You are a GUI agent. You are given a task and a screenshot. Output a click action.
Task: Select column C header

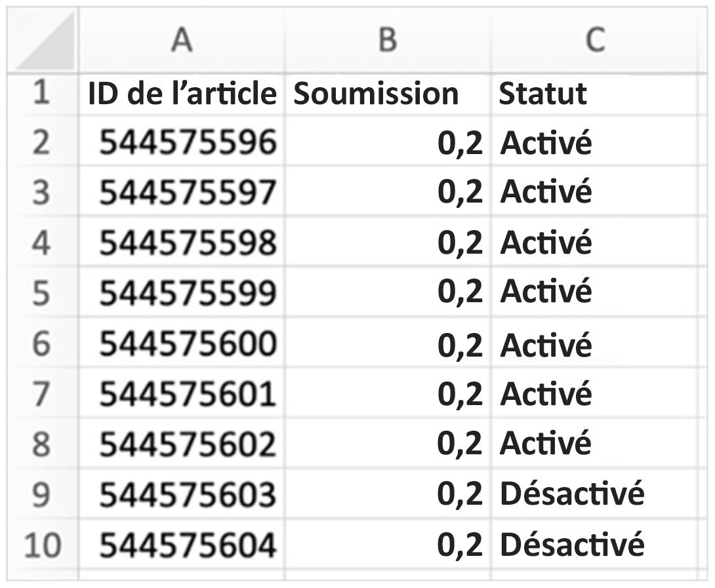(594, 41)
